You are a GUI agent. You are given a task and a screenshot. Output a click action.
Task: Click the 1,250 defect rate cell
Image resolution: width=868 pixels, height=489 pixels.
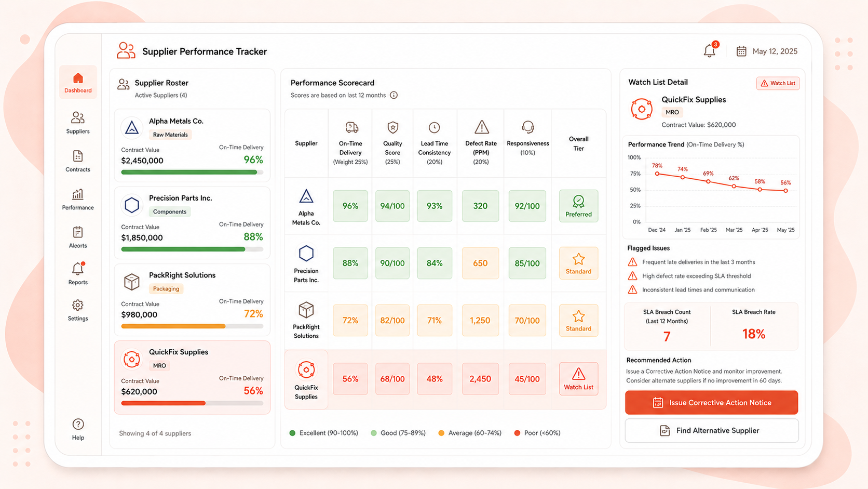tap(480, 321)
